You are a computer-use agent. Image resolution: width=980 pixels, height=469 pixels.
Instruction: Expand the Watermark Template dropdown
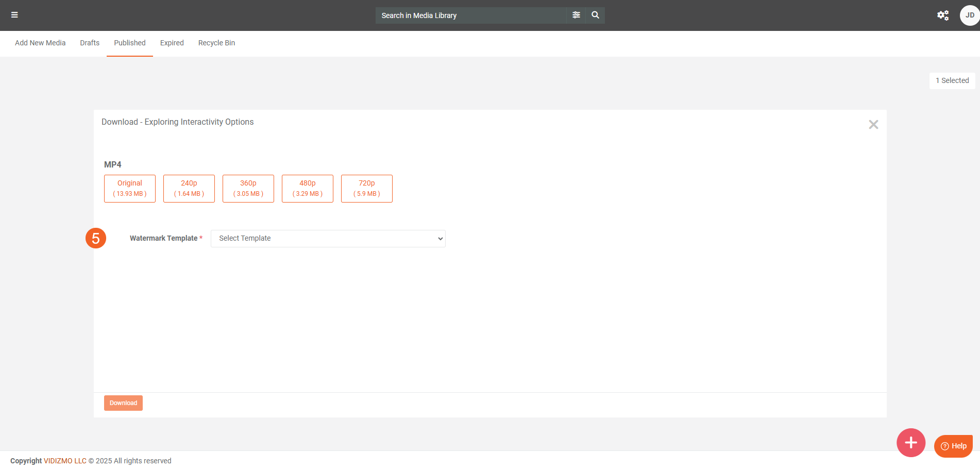point(328,239)
